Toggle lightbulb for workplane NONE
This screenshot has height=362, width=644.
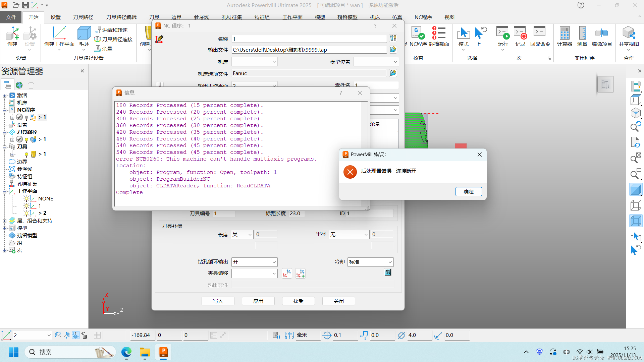point(26,199)
